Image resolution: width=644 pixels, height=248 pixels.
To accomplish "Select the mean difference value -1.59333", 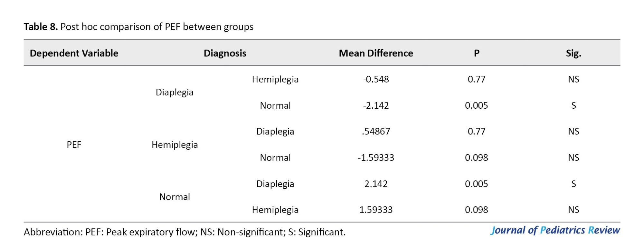I will [376, 158].
